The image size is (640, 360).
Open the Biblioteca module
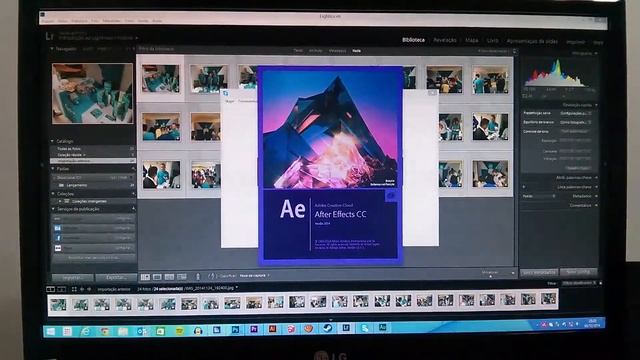(x=413, y=40)
